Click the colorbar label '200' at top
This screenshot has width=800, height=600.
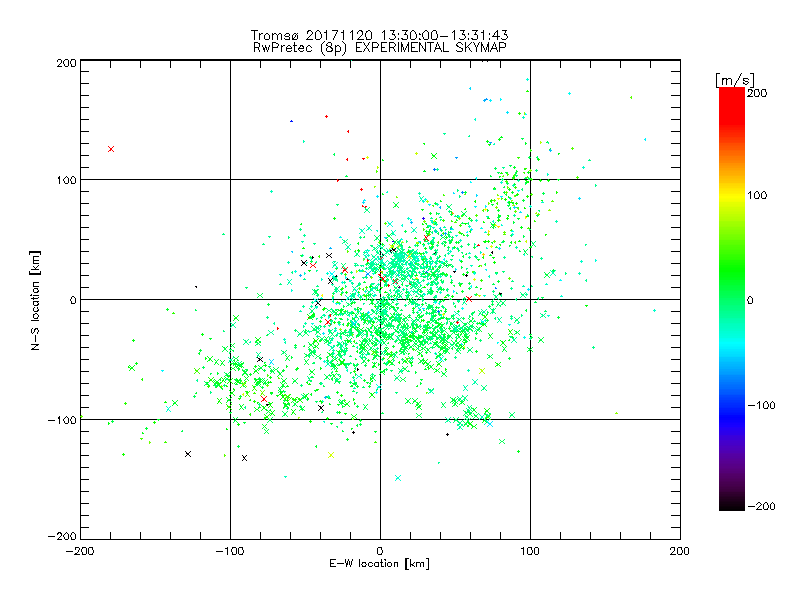click(x=757, y=93)
